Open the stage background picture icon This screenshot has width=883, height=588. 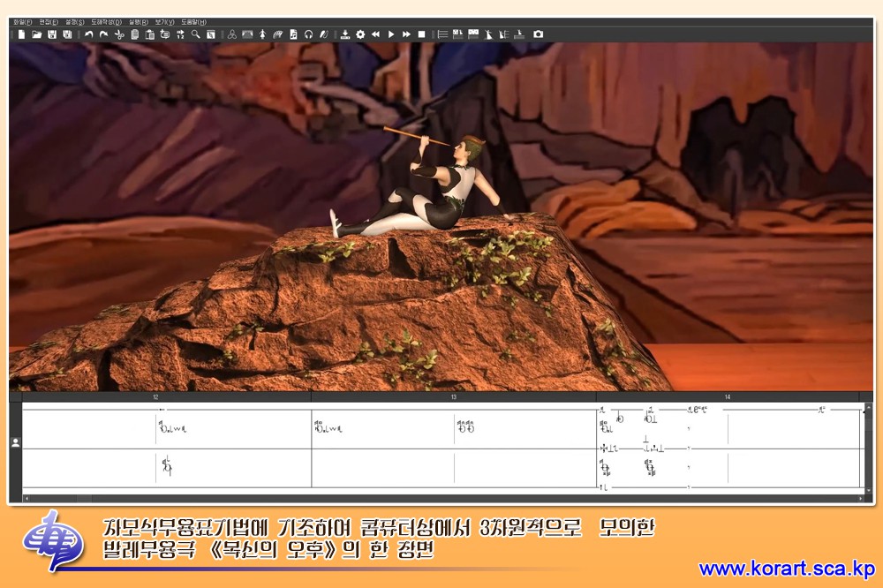click(247, 34)
